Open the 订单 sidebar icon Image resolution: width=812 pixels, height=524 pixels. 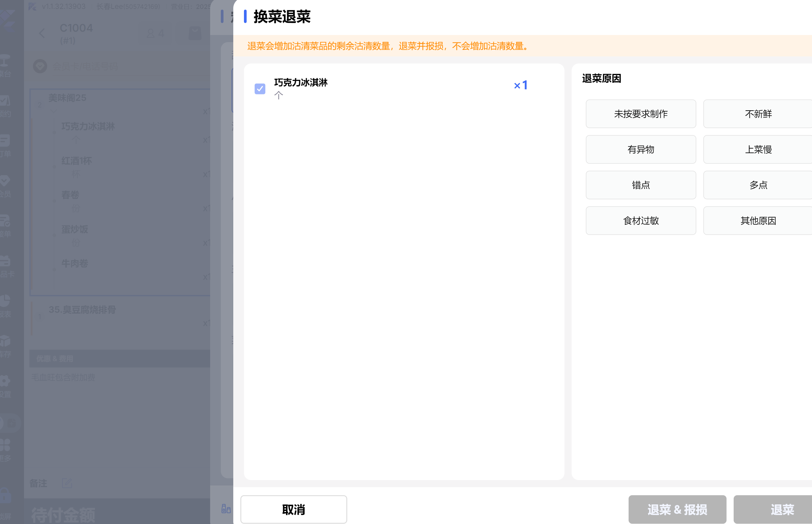(5, 146)
